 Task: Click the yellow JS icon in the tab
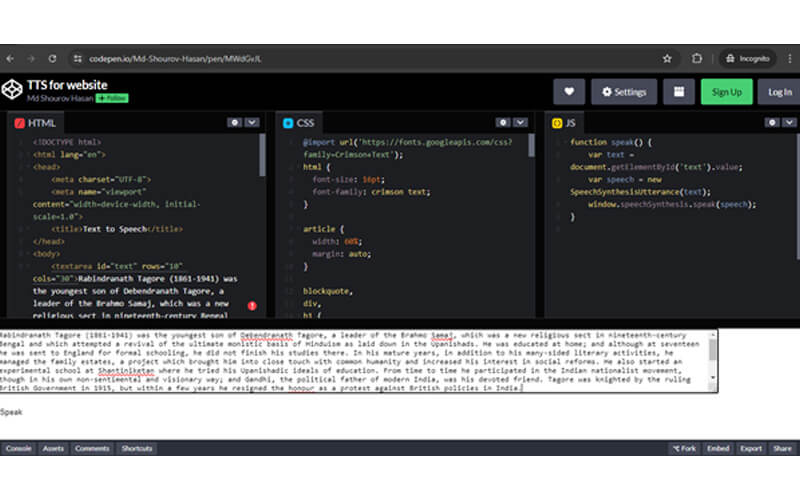[x=557, y=123]
